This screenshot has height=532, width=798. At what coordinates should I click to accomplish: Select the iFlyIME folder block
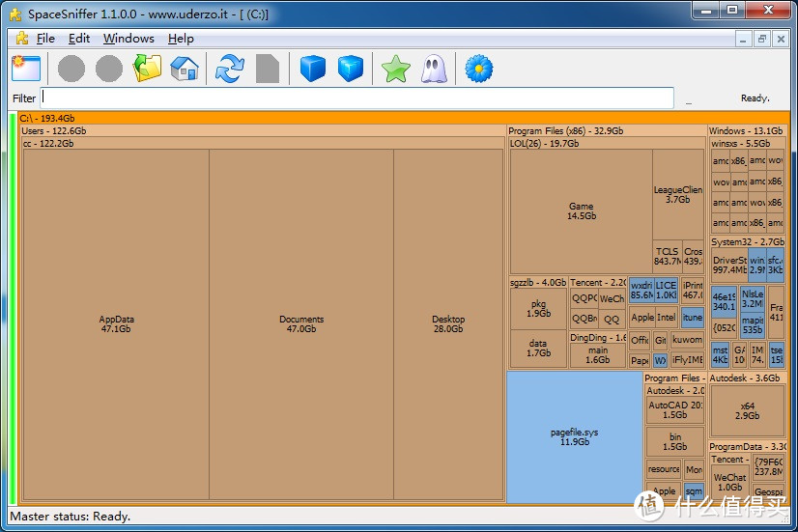[x=687, y=360]
